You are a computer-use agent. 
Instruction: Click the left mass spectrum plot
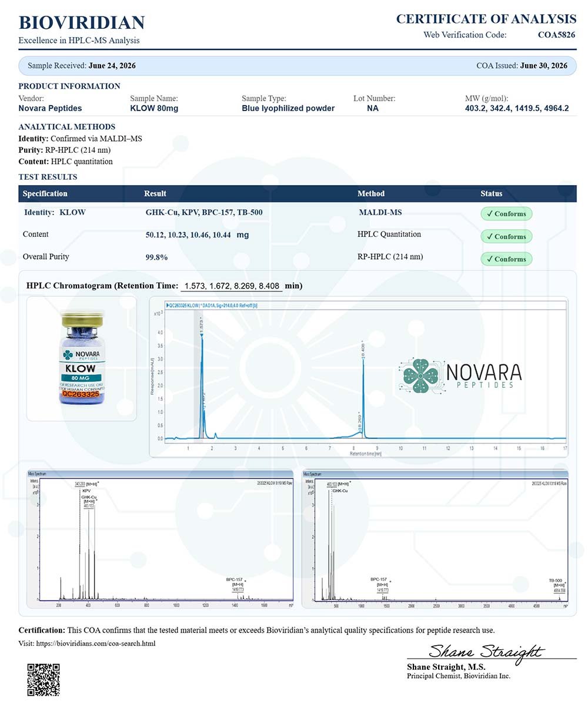[x=160, y=539]
